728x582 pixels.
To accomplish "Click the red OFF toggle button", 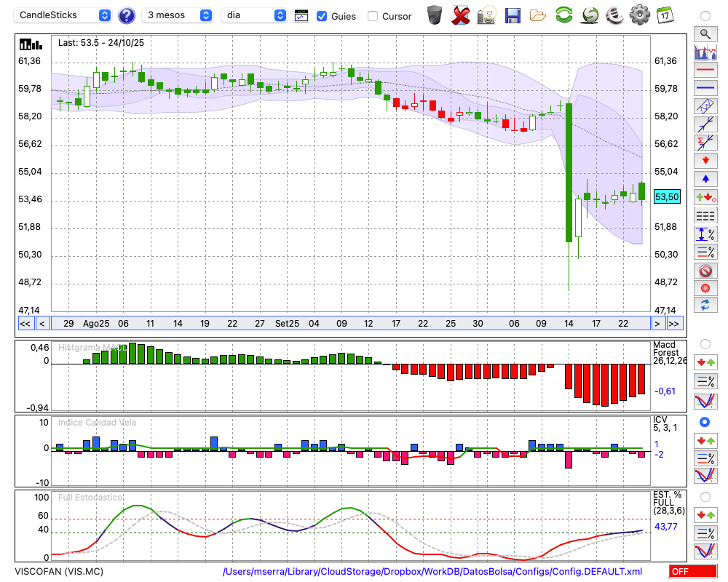I will pos(692,571).
